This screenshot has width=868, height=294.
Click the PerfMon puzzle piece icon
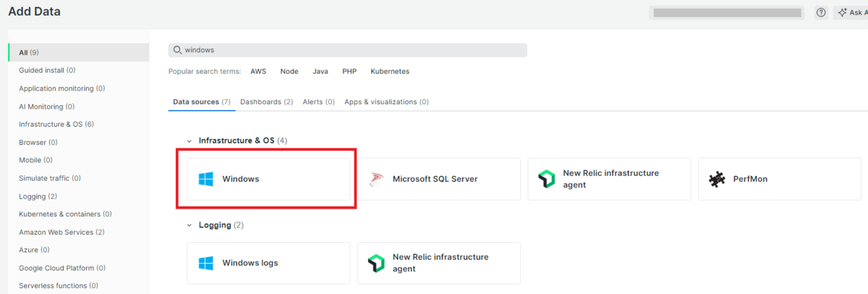pyautogui.click(x=717, y=179)
